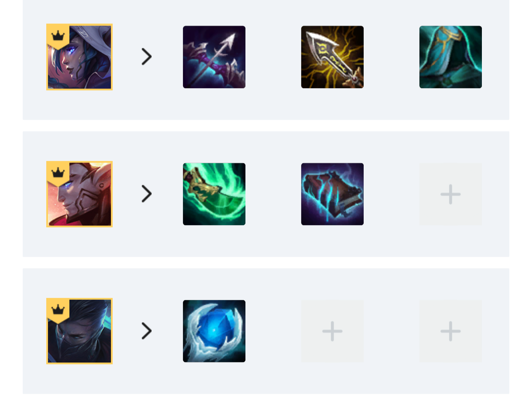
Task: Add a third item for the dark masked champion
Action: (451, 331)
